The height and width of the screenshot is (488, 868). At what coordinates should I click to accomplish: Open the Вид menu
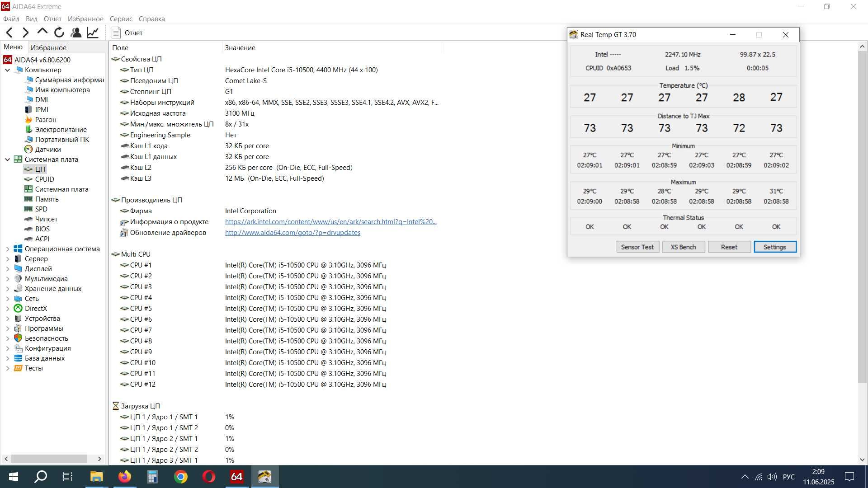[x=32, y=19]
